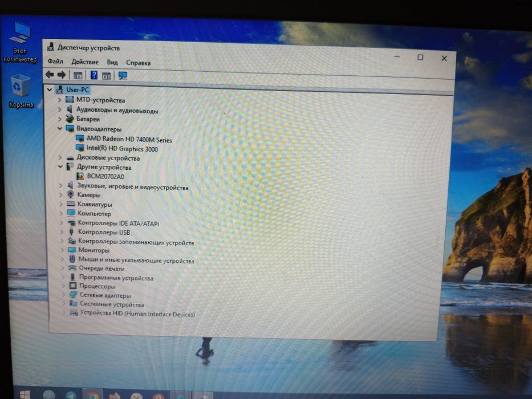Select the AMD Radeon HD 7400M Series adapter icon
This screenshot has width=532, height=399.
pyautogui.click(x=80, y=139)
